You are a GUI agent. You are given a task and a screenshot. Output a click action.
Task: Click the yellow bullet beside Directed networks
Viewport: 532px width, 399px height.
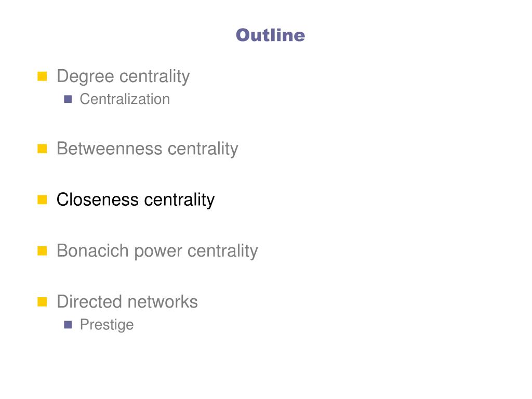point(42,302)
